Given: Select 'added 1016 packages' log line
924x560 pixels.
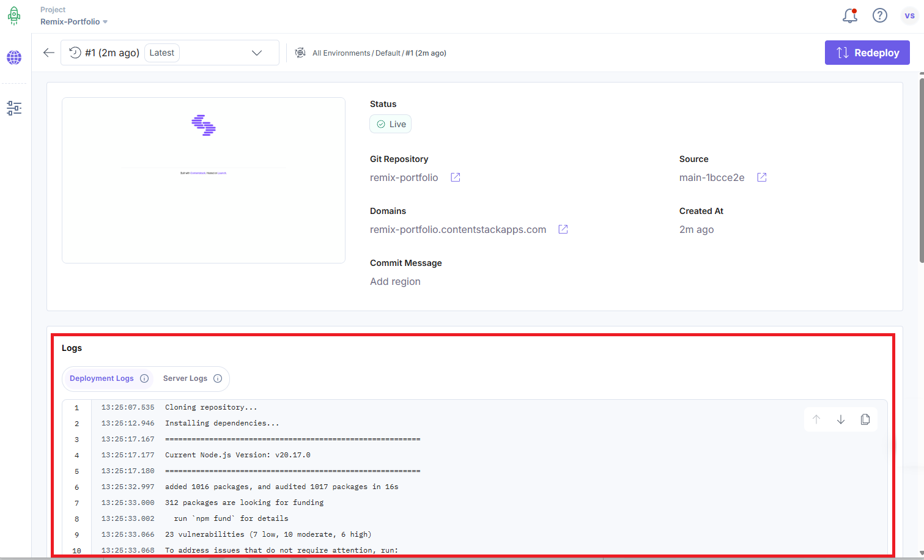Looking at the screenshot, I should [282, 487].
